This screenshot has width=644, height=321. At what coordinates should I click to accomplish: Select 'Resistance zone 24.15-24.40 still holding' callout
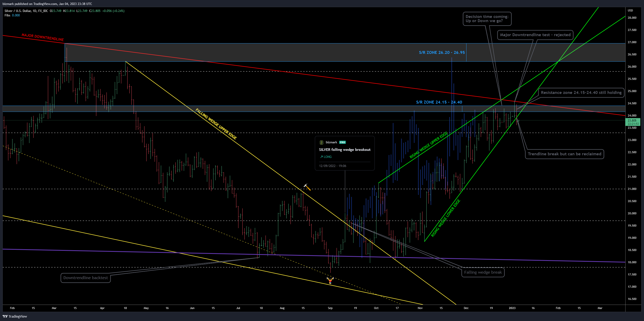click(x=581, y=93)
